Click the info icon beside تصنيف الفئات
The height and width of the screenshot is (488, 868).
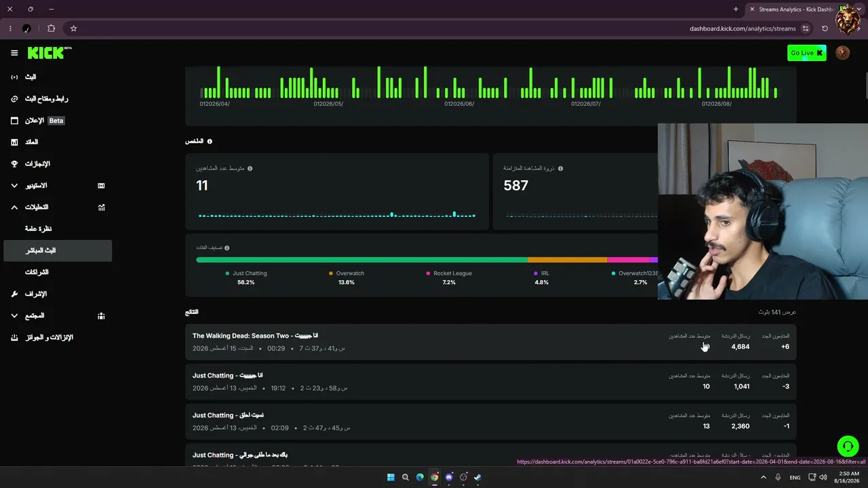[x=226, y=248]
